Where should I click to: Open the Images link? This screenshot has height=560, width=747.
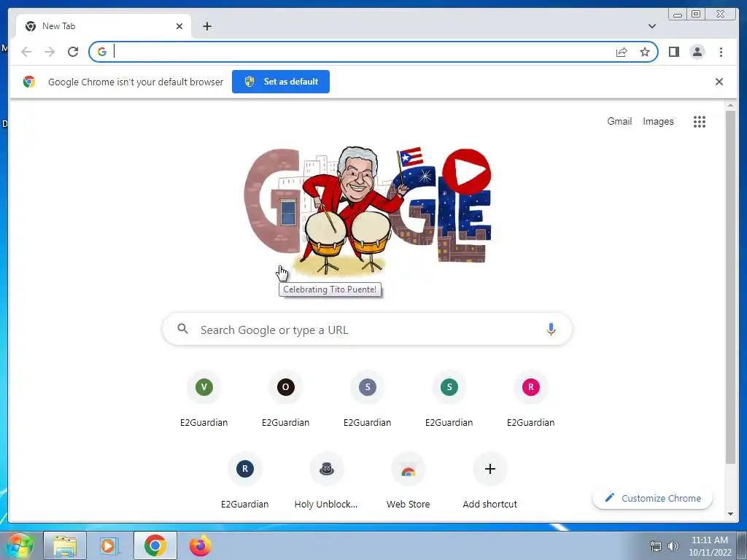658,122
